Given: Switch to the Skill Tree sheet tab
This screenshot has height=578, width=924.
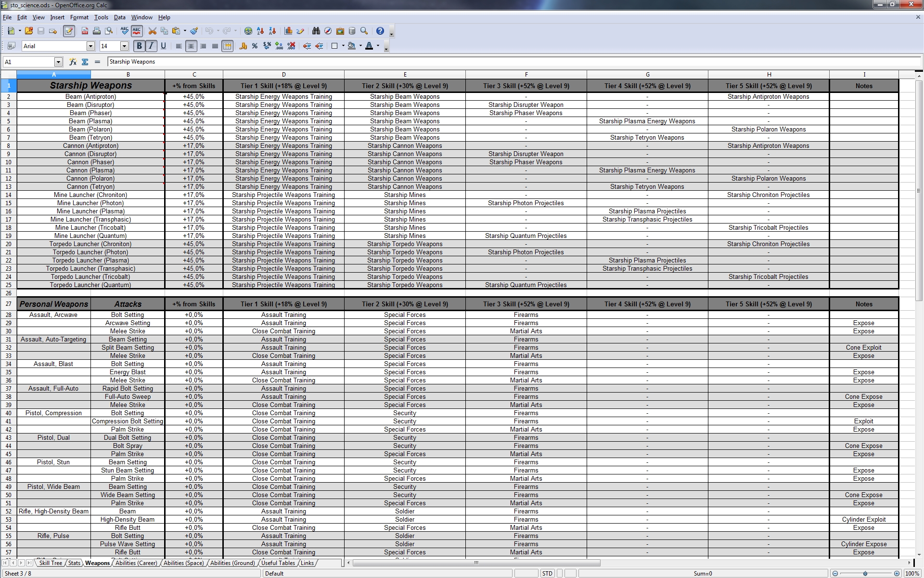Looking at the screenshot, I should [51, 563].
